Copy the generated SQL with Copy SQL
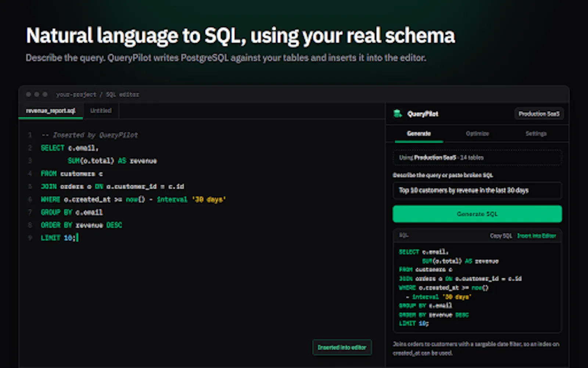The height and width of the screenshot is (368, 588). pos(501,236)
